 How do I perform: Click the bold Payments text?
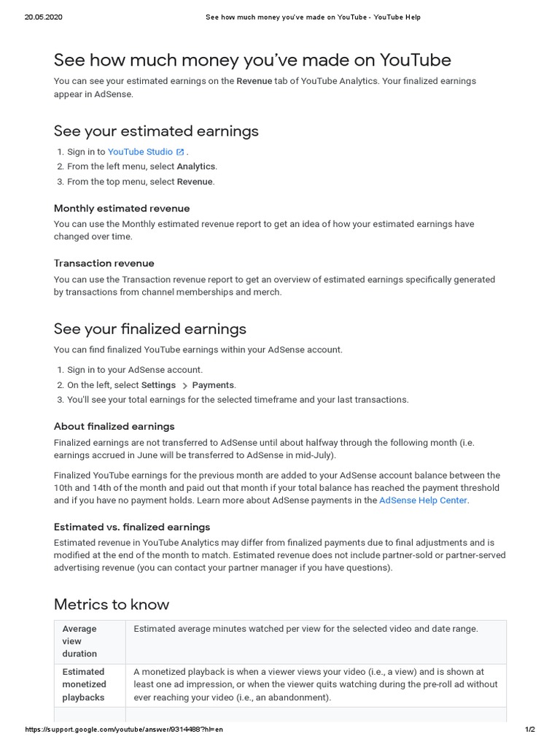point(213,385)
